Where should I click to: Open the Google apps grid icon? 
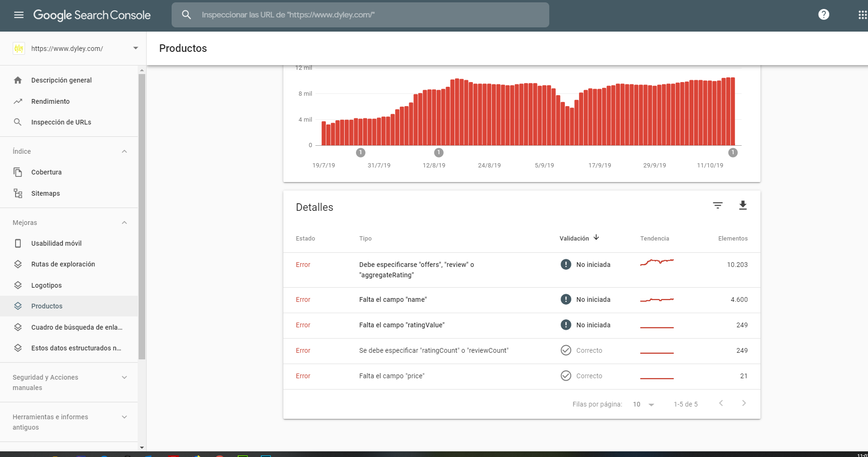pos(862,15)
